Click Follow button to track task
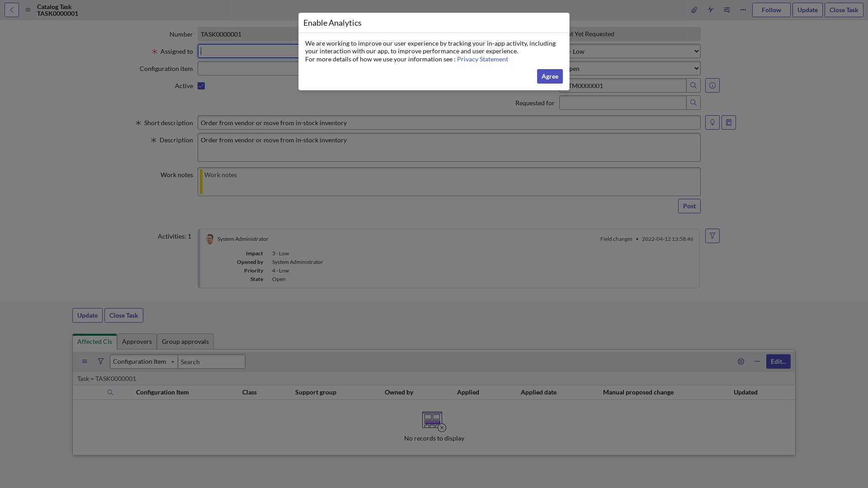Screen dimensions: 868x488 771,10
